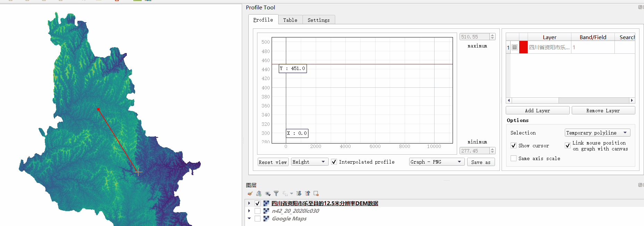
Task: Select the DEM数据 layer name in layers tree
Action: tap(325, 203)
